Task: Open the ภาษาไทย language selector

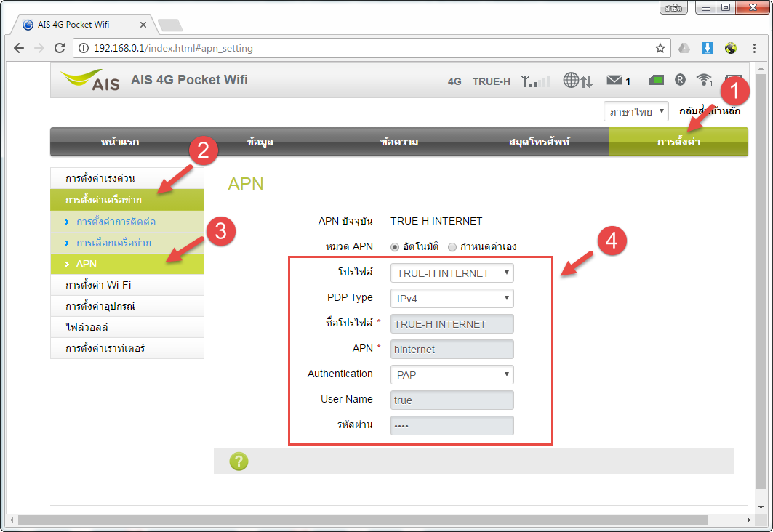Action: pyautogui.click(x=636, y=112)
